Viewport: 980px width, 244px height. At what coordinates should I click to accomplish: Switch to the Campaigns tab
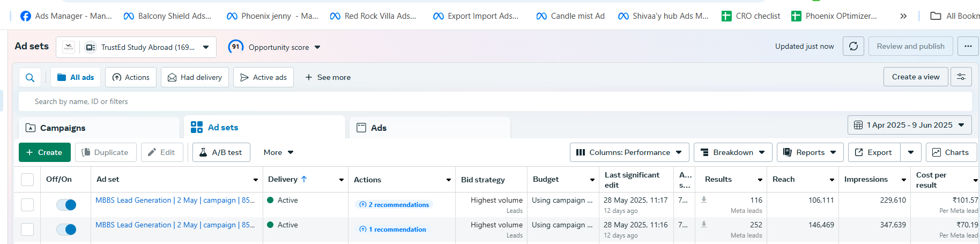99,128
